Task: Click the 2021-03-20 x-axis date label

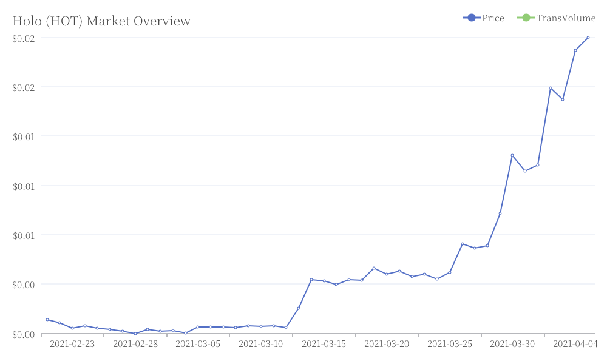Action: pos(386,344)
